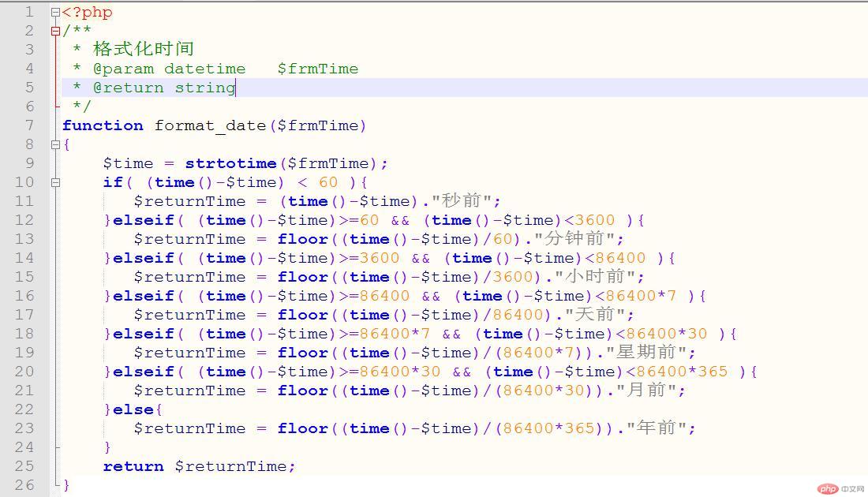Collapse the function body fold on line 8

point(55,144)
